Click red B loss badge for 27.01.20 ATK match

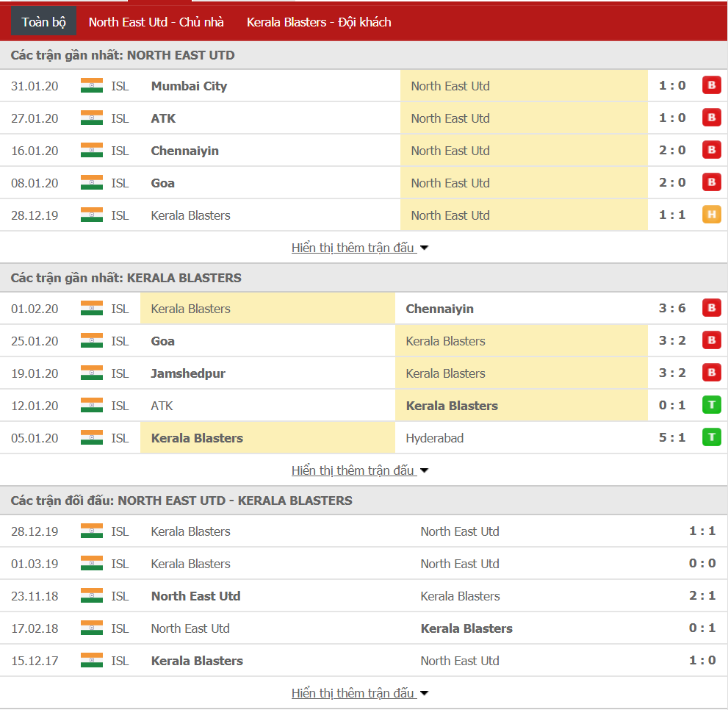coord(711,118)
